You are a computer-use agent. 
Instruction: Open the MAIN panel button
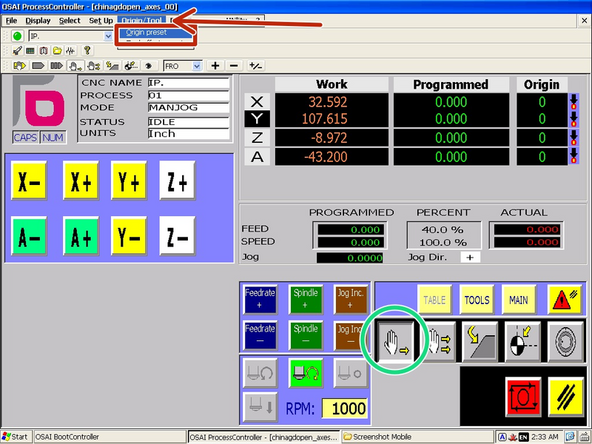[x=519, y=300]
